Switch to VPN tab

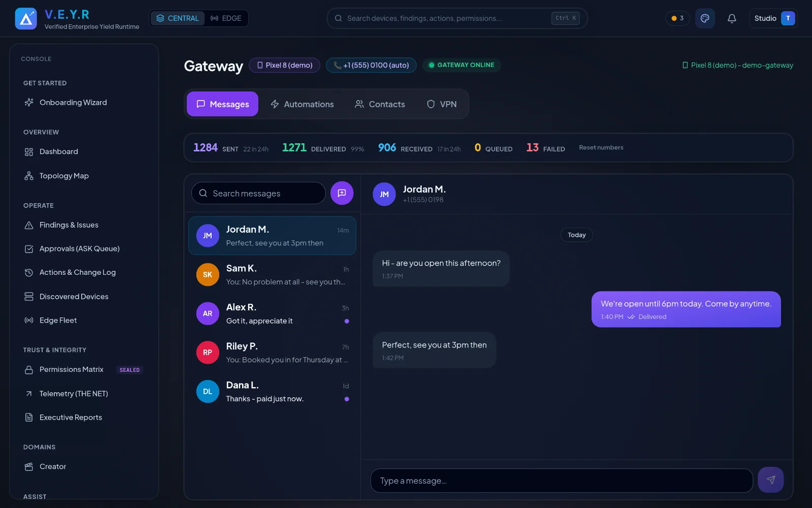point(442,104)
